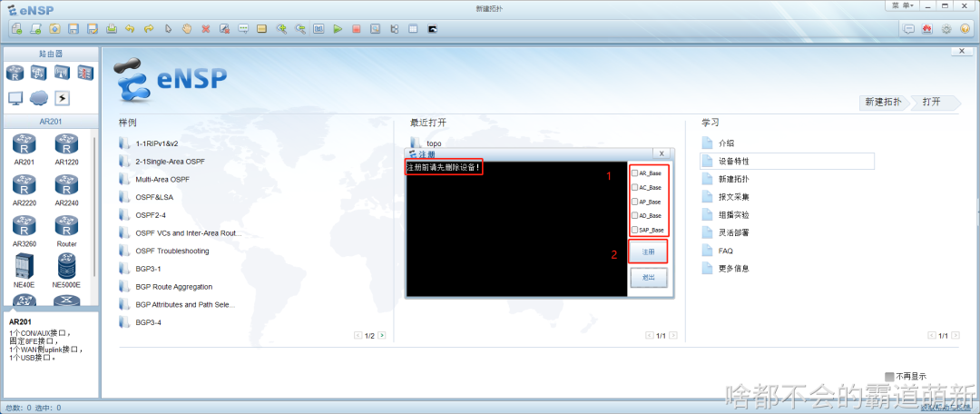The width and height of the screenshot is (980, 414).
Task: Click the Undo arrow icon
Action: [x=130, y=29]
